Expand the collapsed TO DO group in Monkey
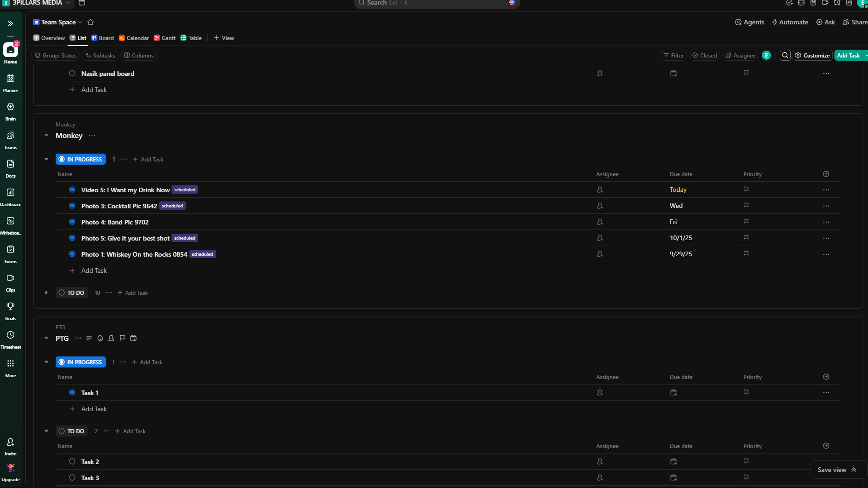Viewport: 868px width, 488px height. pos(46,293)
